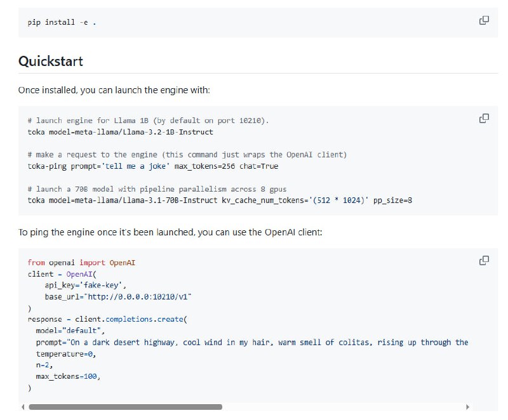Image resolution: width=508 pixels, height=420 pixels.
Task: Click the max_tokens=100 line
Action: point(68,377)
